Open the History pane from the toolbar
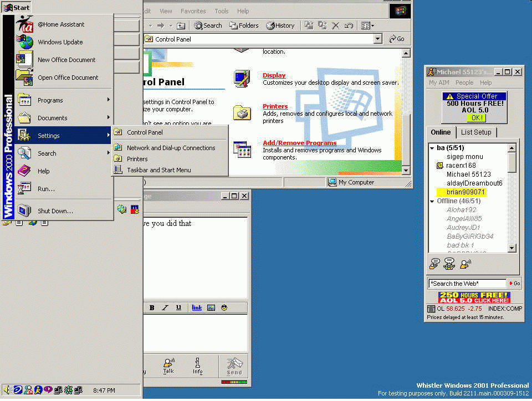Screen dimensions: 532x401 (x=280, y=25)
